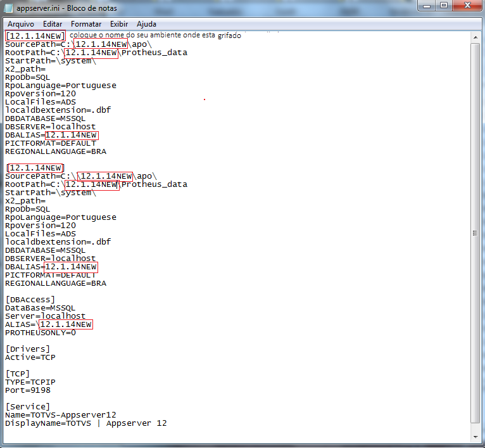Viewport: 485px width, 448px height.
Task: Click the second [12.1.14NEW] section header
Action: tap(35, 168)
